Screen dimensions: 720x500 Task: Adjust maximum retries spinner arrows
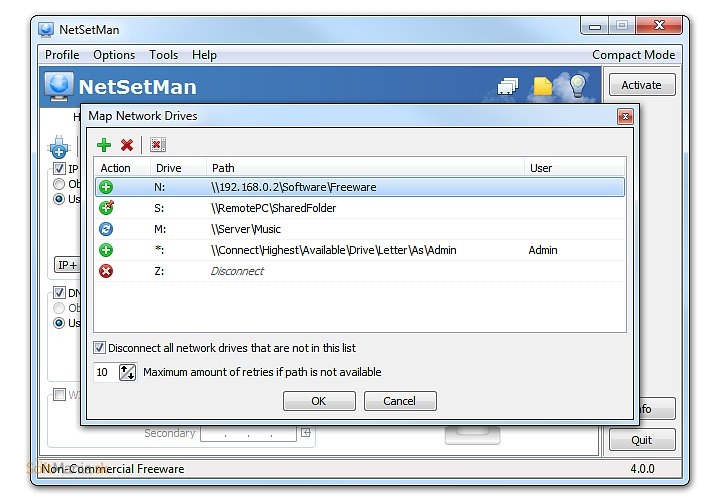tap(127, 372)
